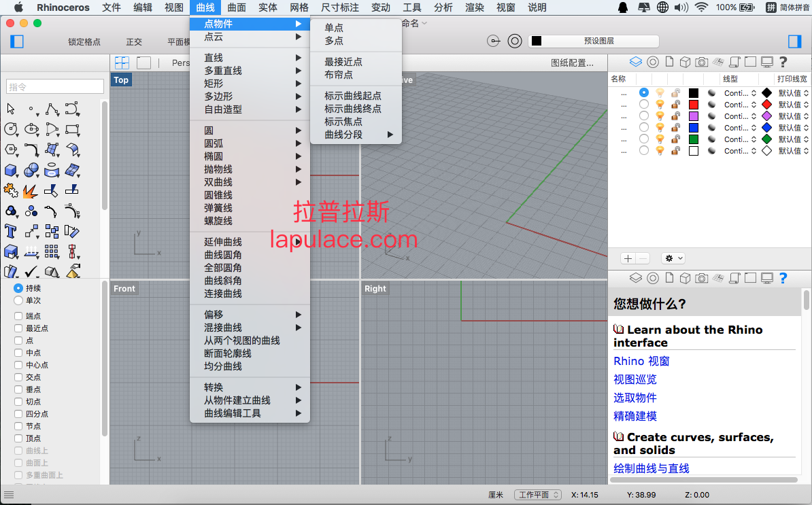Toggle the left sidebar panel button
The height and width of the screenshot is (505, 812).
(17, 41)
